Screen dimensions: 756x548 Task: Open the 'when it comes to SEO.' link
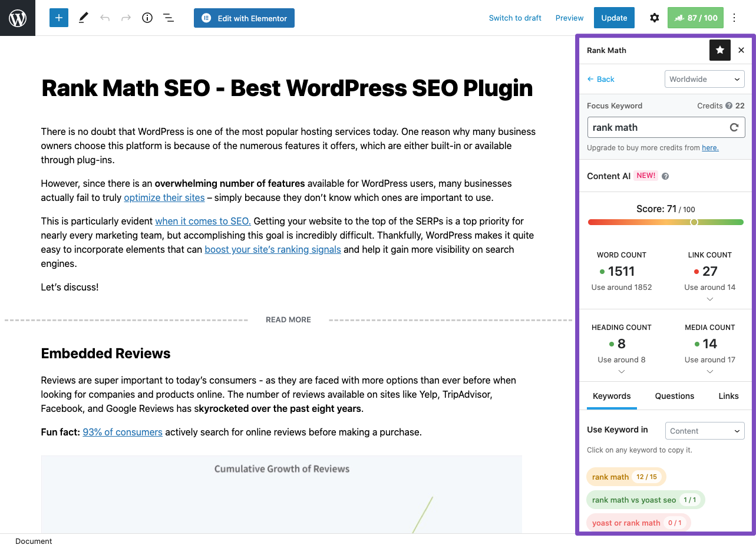pyautogui.click(x=203, y=221)
